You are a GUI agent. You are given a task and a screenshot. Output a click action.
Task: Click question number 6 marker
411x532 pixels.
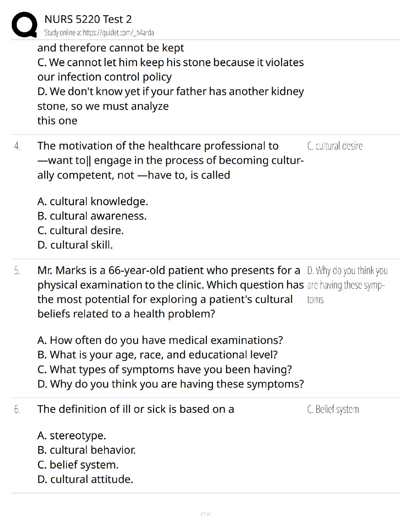(17, 409)
